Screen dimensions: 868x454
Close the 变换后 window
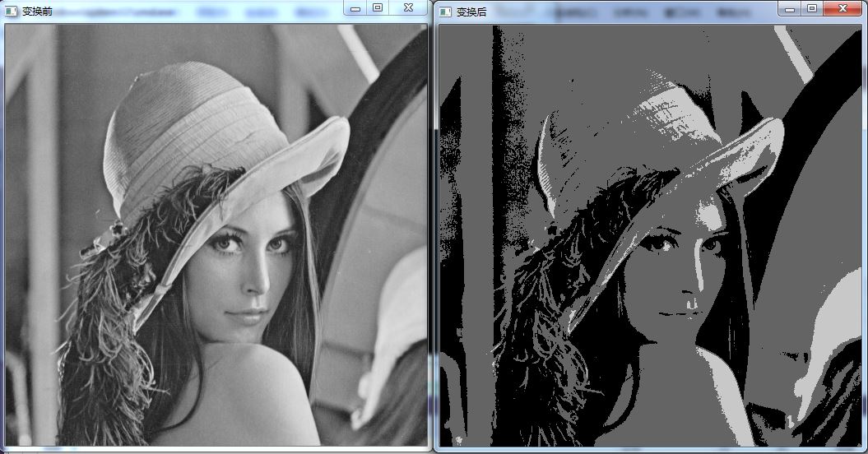pos(842,8)
